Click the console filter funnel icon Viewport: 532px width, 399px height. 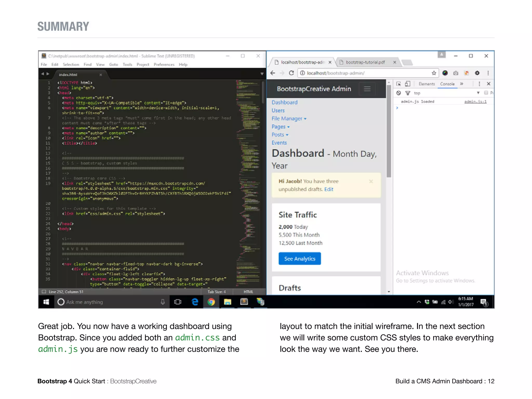click(x=408, y=93)
